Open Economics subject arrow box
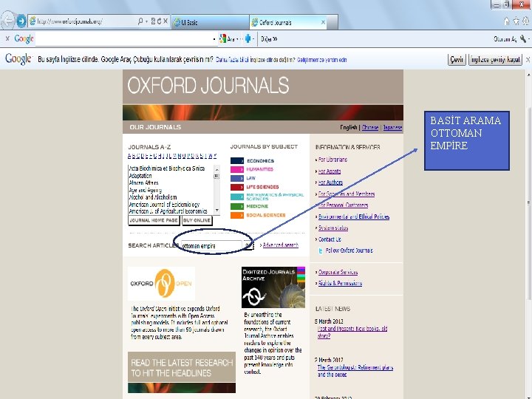The height and width of the screenshot is (399, 532). [x=237, y=160]
